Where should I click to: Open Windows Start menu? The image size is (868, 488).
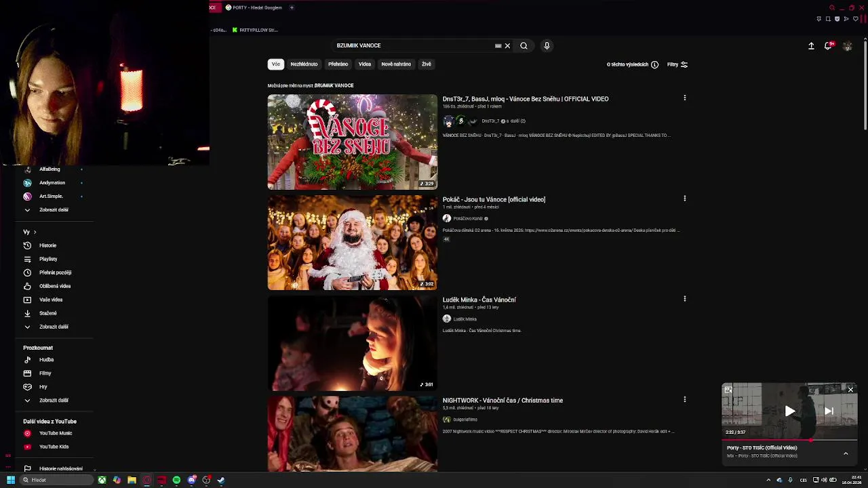tap(11, 480)
